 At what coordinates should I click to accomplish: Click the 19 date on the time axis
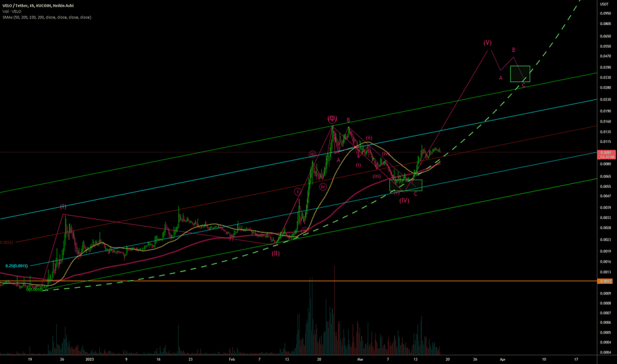30,359
